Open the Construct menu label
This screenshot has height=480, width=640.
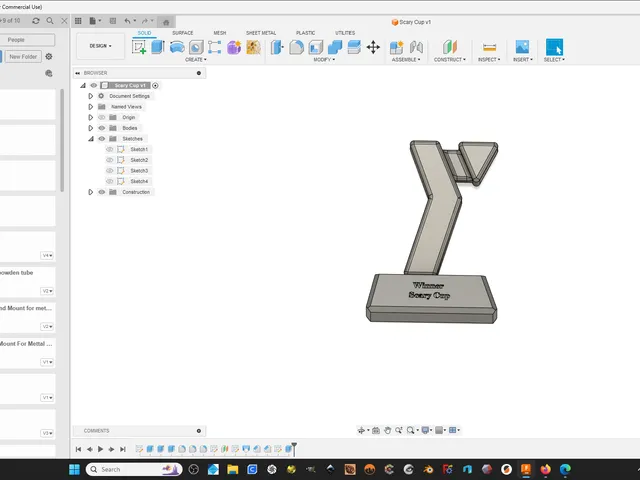tap(449, 60)
